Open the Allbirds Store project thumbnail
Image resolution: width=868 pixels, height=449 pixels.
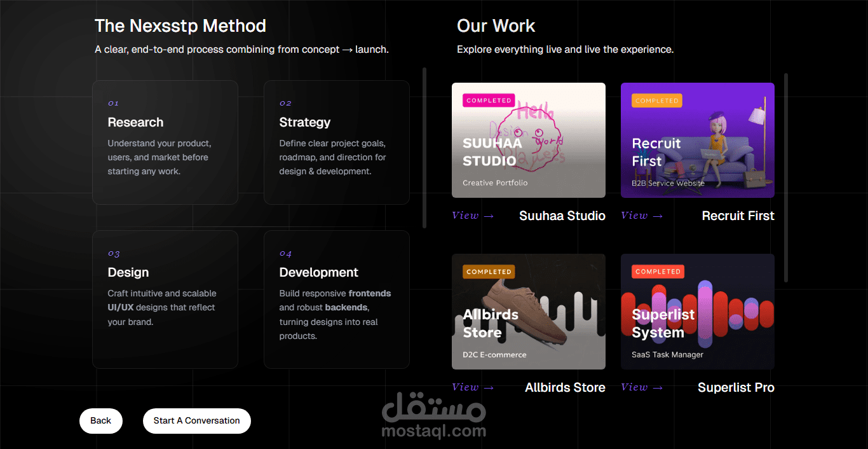point(529,312)
